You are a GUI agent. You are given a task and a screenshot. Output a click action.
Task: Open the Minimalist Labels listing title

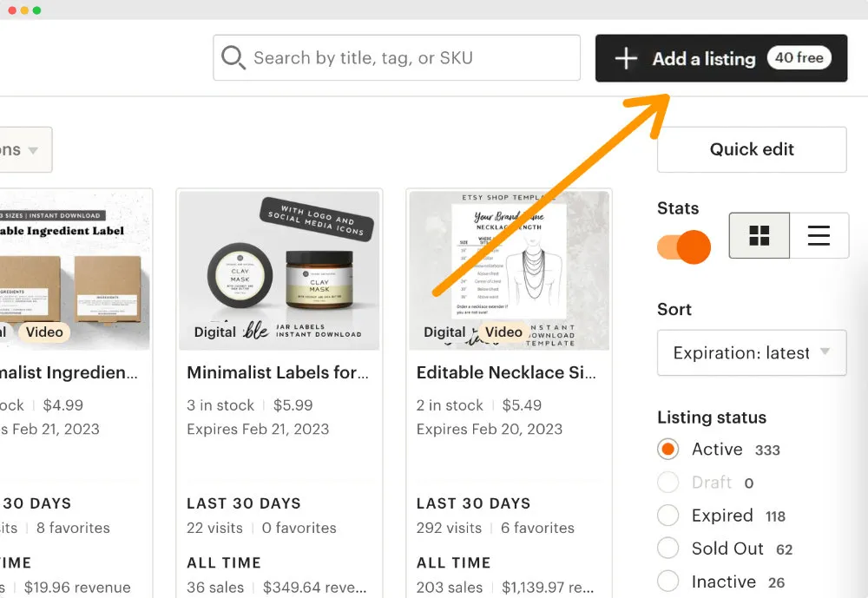tap(278, 372)
